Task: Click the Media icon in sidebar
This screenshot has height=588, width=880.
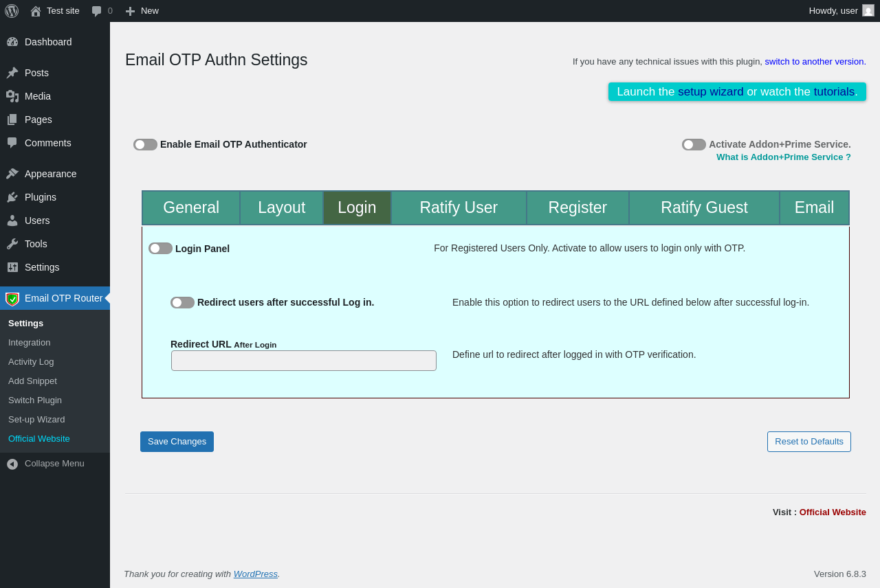Action: point(12,96)
